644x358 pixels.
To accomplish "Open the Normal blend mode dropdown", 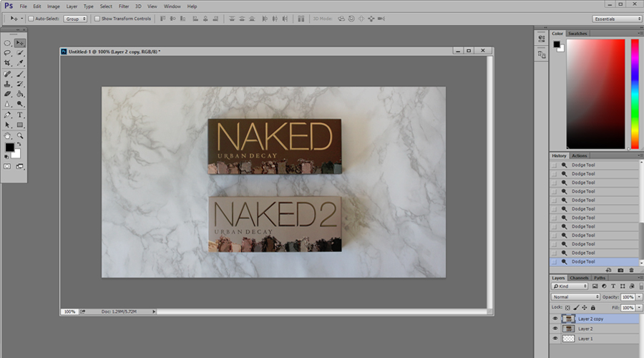I will tap(575, 296).
